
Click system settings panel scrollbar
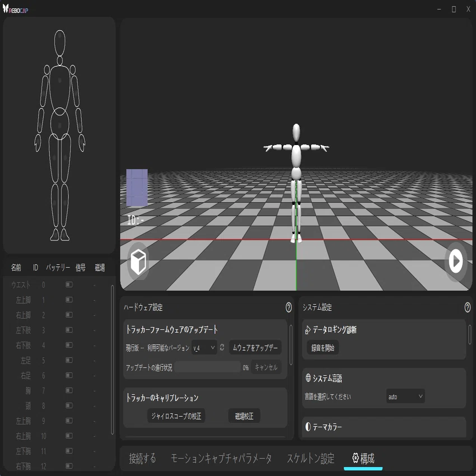[470, 334]
